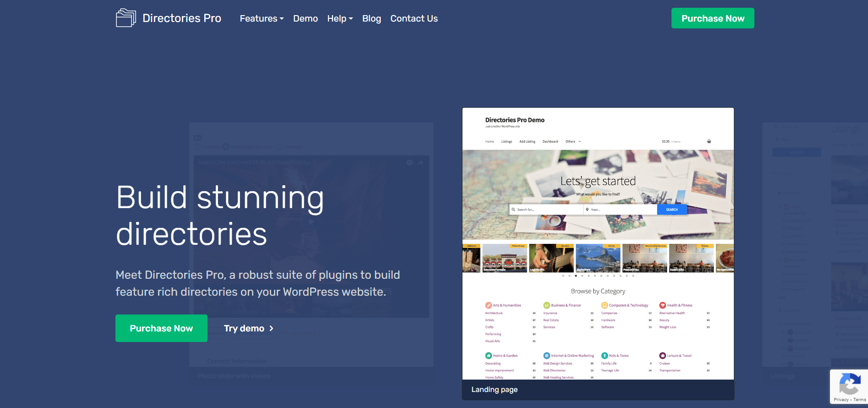Click the reCAPTCHA badge icon

(849, 384)
